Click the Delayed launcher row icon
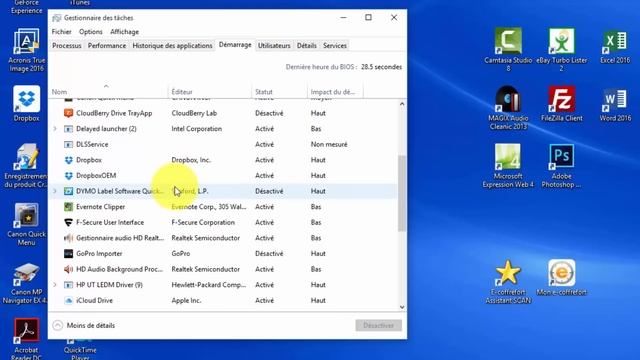Screen dimensions: 640x360 69,129
